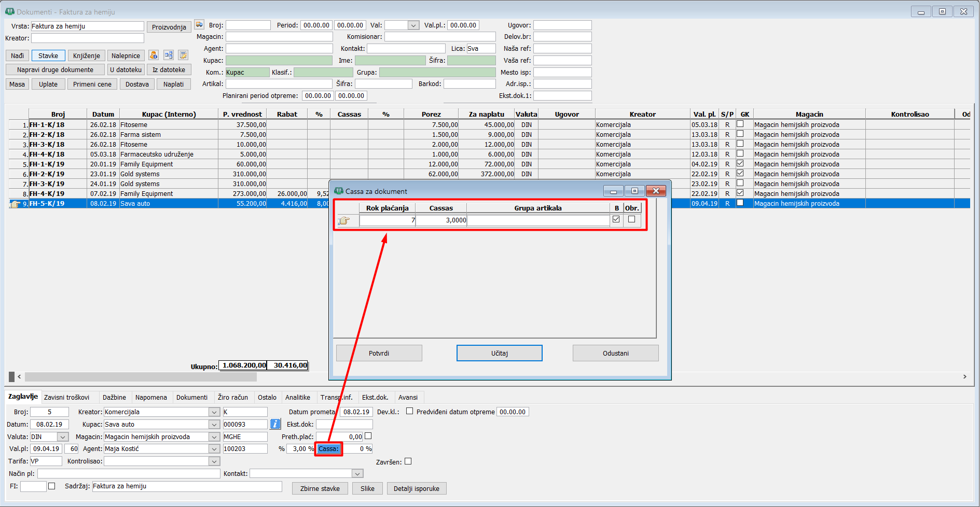Click the Nađi button
Viewport: 980px width, 507px height.
coord(17,55)
